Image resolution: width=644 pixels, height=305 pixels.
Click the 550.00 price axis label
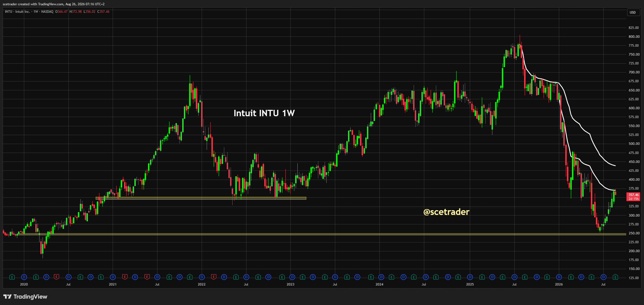[634, 126]
